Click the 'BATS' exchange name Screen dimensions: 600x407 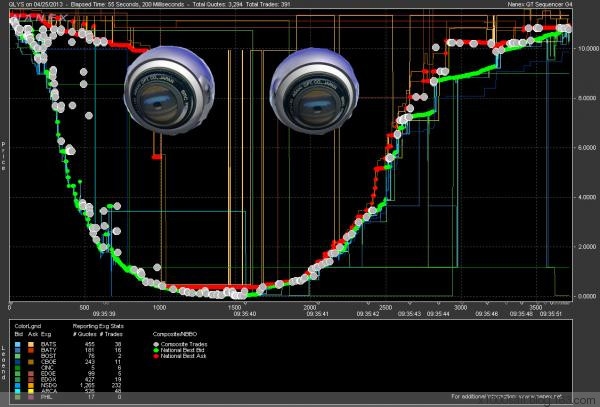click(x=49, y=344)
